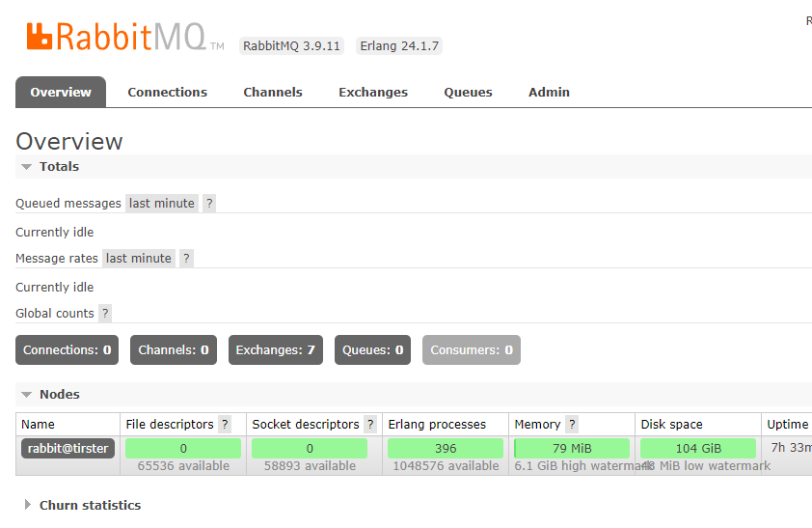
Task: Click the Channels: 0 button
Action: 174,350
